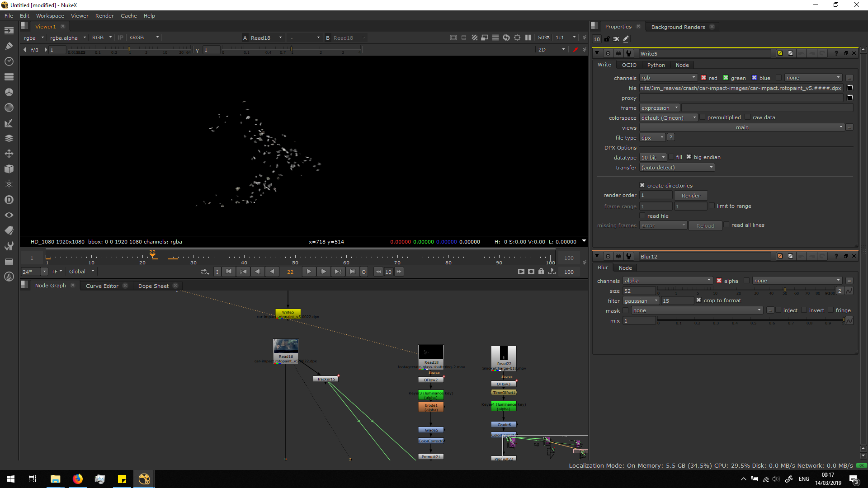Screen dimensions: 868x488
Task: Open the Render menu
Action: pos(104,16)
